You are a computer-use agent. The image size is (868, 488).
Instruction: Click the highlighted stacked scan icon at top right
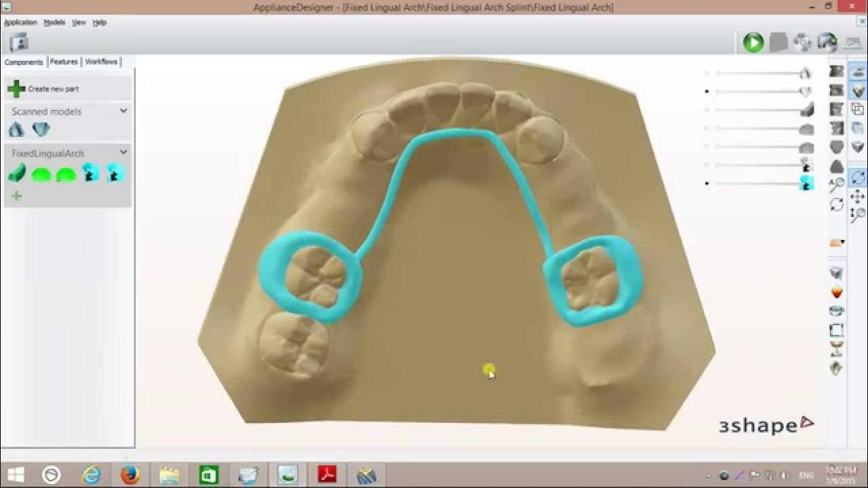pos(857,70)
